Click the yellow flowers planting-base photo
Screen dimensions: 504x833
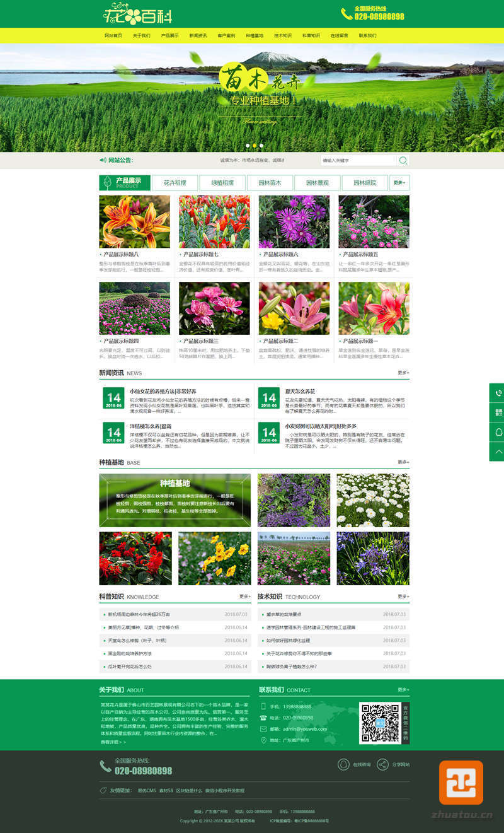pos(214,559)
